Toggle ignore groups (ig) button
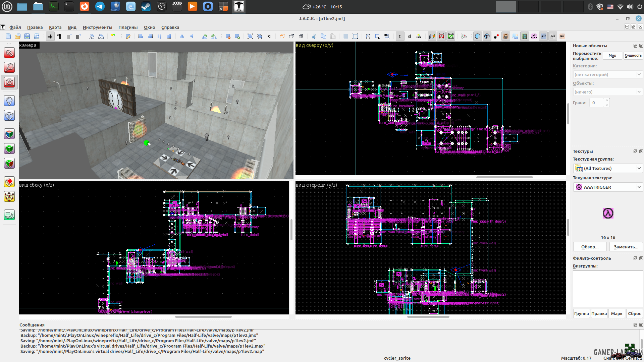 269,37
